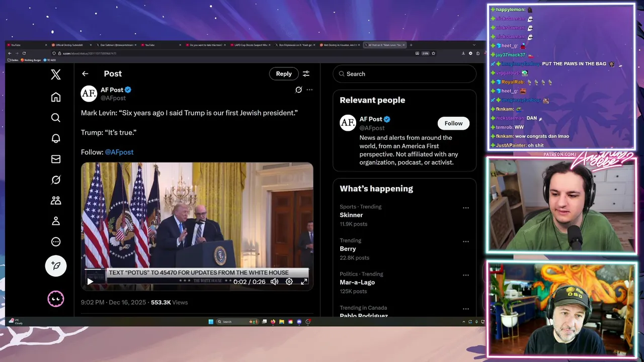Open the Windows Start menu

click(x=211, y=322)
